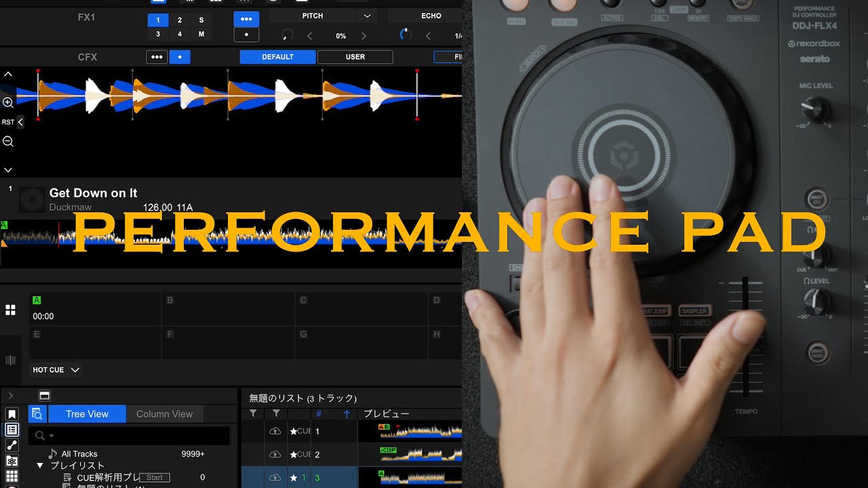Enable FX1 on deck 2
This screenshot has width=868, height=488.
(x=180, y=20)
